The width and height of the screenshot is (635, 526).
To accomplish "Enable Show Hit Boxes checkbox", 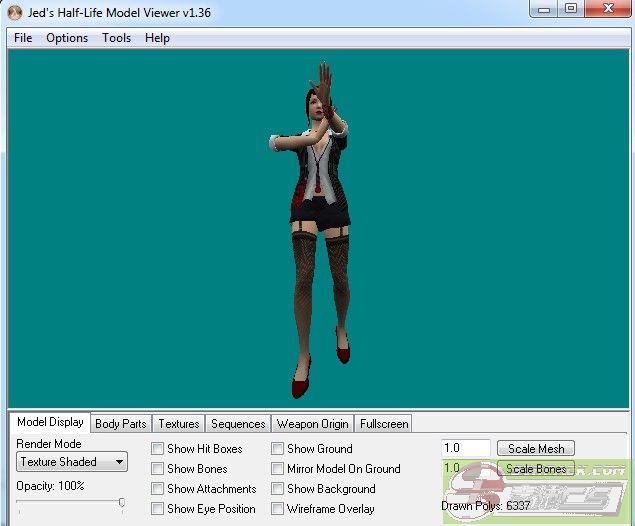I will click(x=158, y=449).
